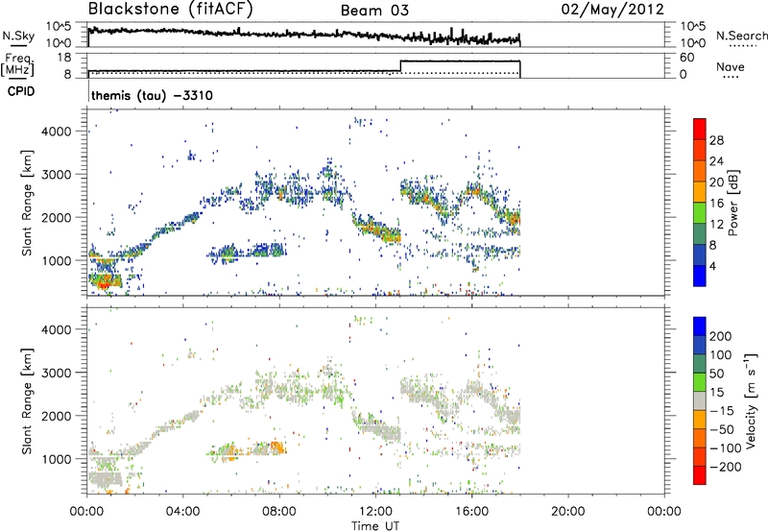Image resolution: width=768 pixels, height=532 pixels.
Task: Click the 'Beam 03' heading
Action: click(x=374, y=11)
